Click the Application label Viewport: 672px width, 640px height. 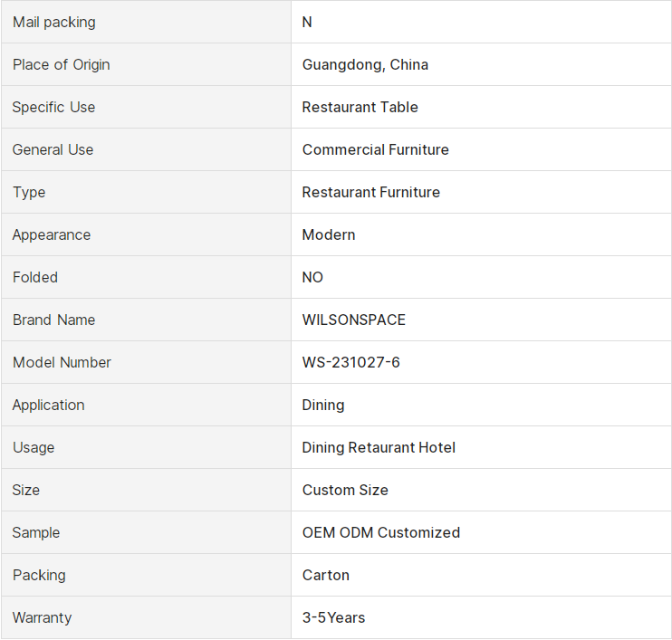(x=48, y=405)
